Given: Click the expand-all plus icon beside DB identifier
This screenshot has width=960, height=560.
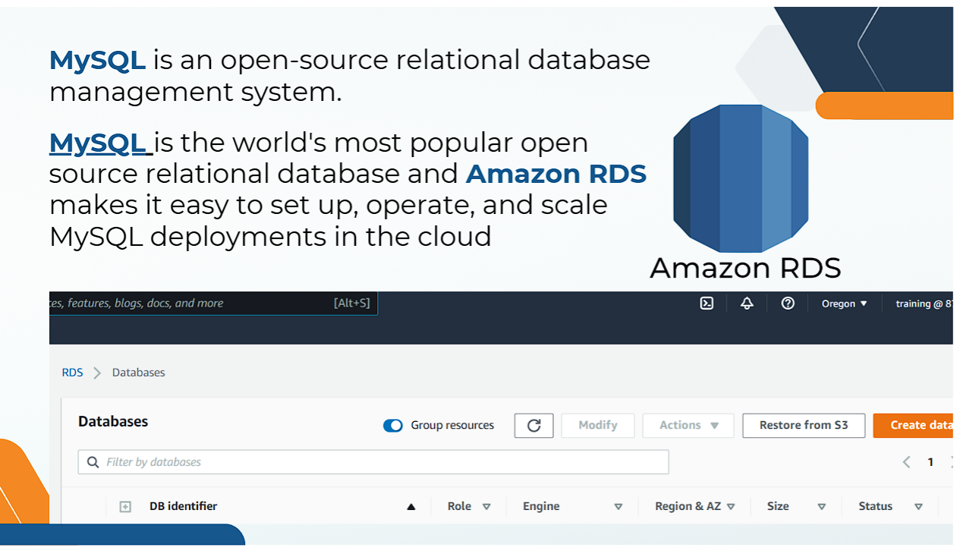Looking at the screenshot, I should tap(126, 507).
